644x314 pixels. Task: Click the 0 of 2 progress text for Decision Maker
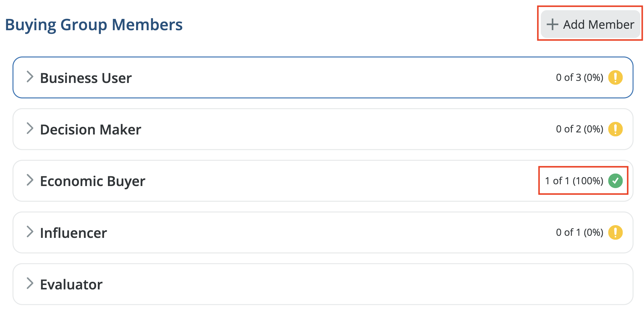[x=579, y=129]
